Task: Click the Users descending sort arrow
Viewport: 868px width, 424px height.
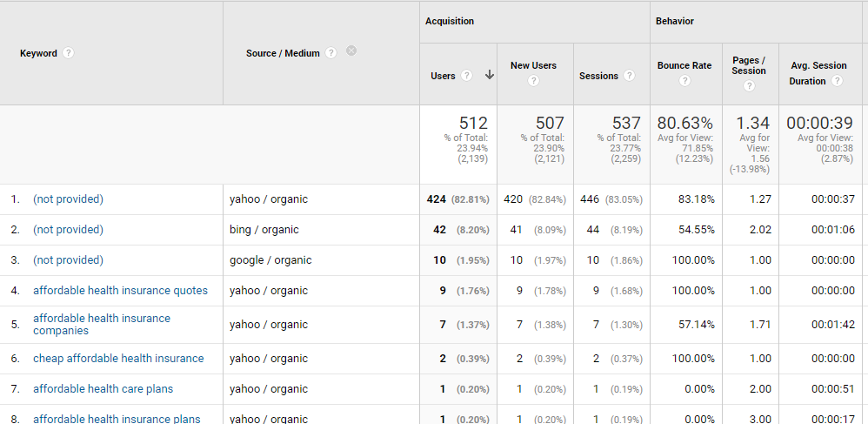Action: click(490, 76)
